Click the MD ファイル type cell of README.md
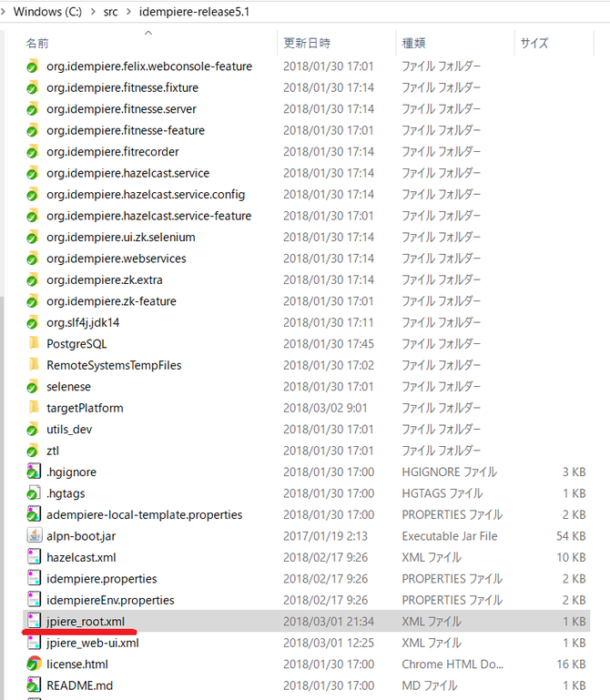 pos(430,685)
